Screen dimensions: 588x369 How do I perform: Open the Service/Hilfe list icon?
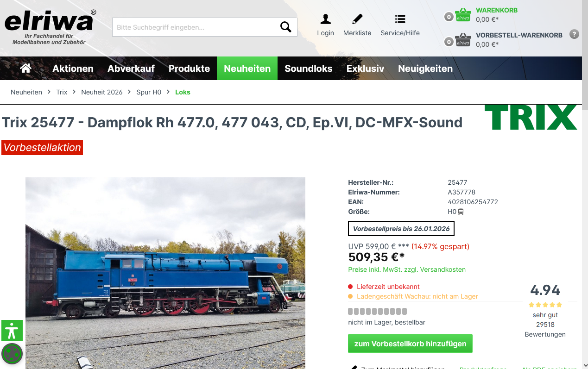pyautogui.click(x=400, y=19)
